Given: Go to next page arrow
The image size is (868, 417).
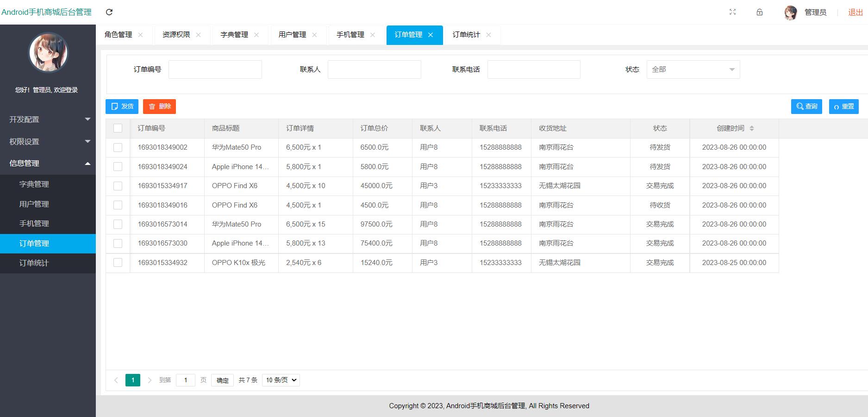Looking at the screenshot, I should click(x=150, y=380).
